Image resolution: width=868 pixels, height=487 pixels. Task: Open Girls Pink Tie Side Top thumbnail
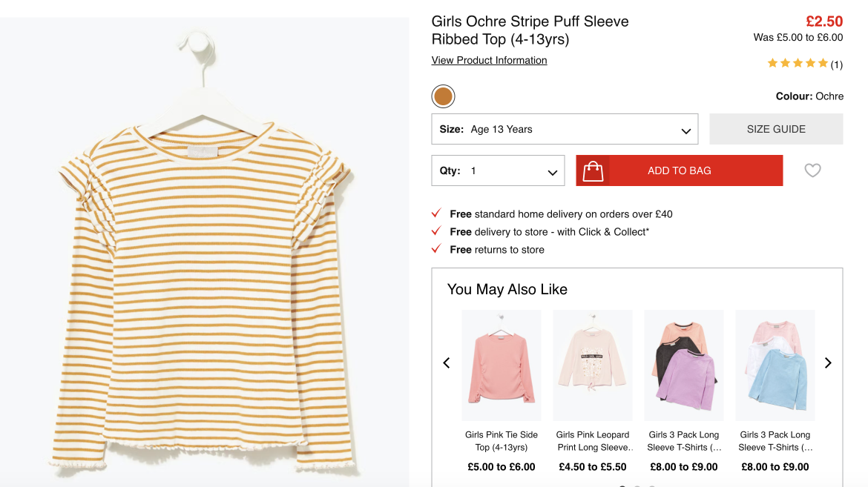(x=502, y=365)
